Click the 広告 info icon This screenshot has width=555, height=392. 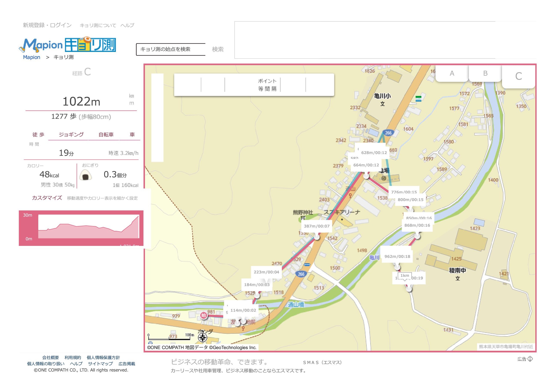530,359
